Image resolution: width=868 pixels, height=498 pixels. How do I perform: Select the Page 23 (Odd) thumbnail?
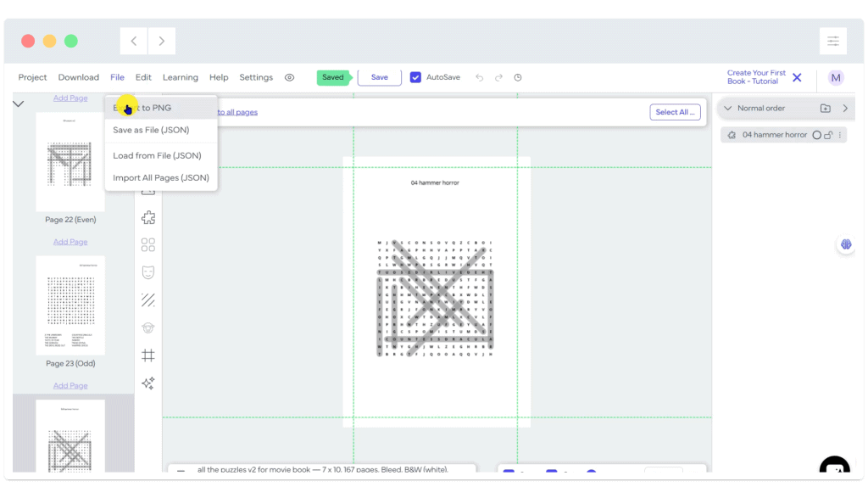pos(70,305)
